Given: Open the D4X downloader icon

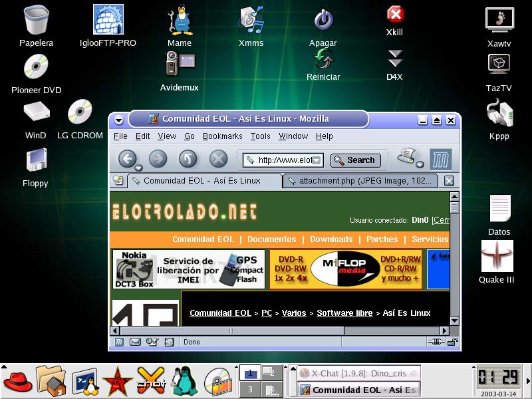Looking at the screenshot, I should (395, 59).
